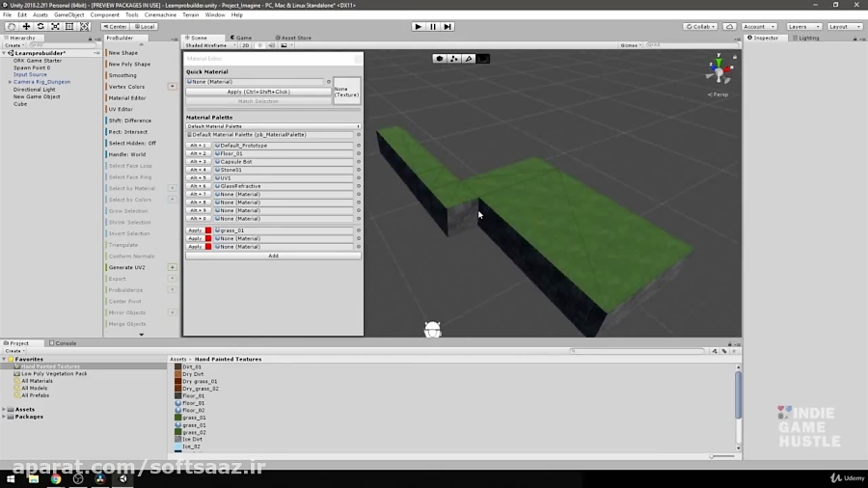The image size is (868, 488).
Task: Open the Account dropdown
Action: tap(759, 27)
